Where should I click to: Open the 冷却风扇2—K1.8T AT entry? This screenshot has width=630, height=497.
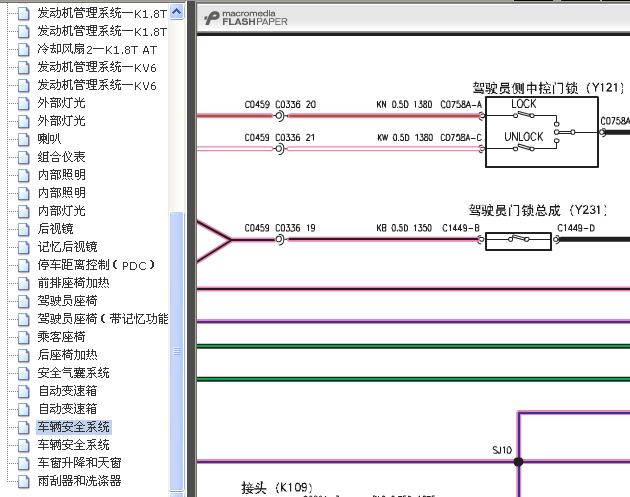97,49
